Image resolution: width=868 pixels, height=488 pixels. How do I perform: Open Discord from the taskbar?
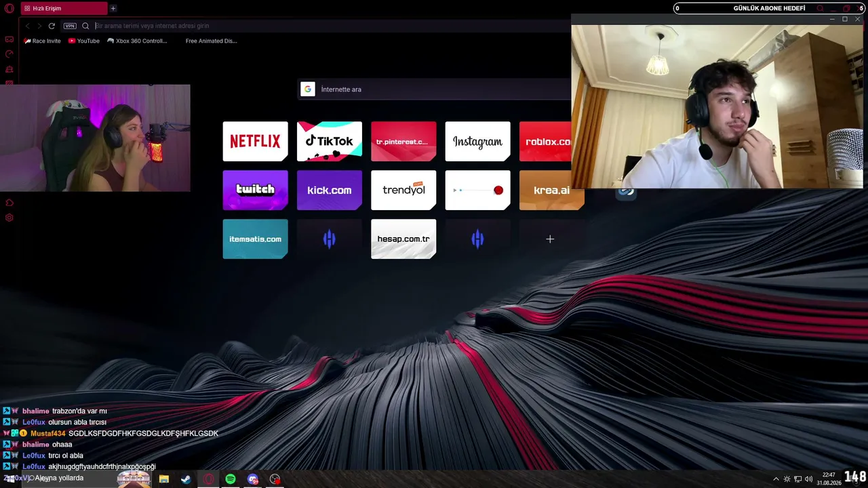[253, 479]
